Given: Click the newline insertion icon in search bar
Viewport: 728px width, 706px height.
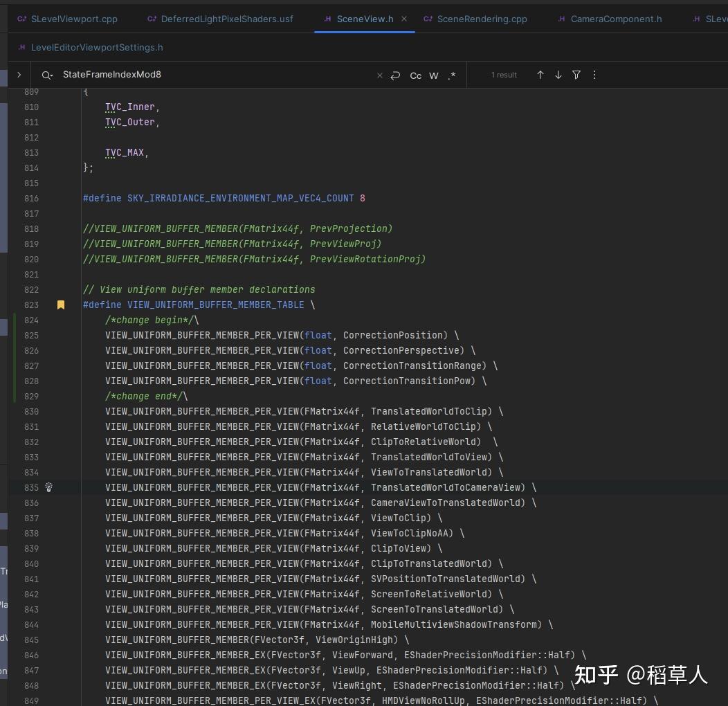Looking at the screenshot, I should coord(396,75).
